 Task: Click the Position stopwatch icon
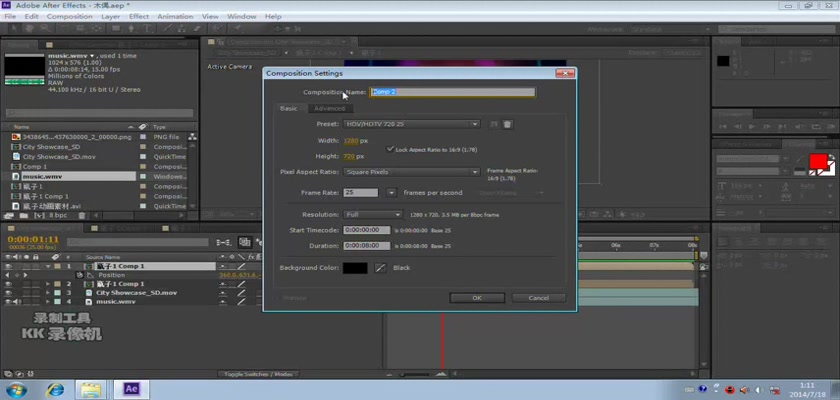[80, 275]
